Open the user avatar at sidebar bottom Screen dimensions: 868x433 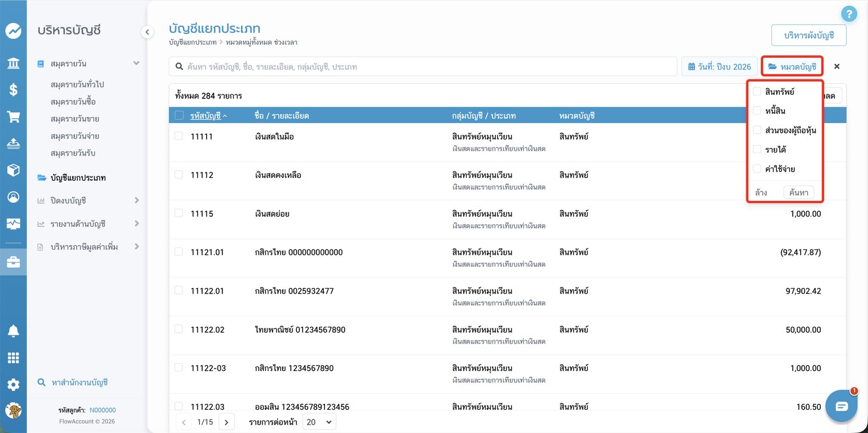click(x=13, y=410)
